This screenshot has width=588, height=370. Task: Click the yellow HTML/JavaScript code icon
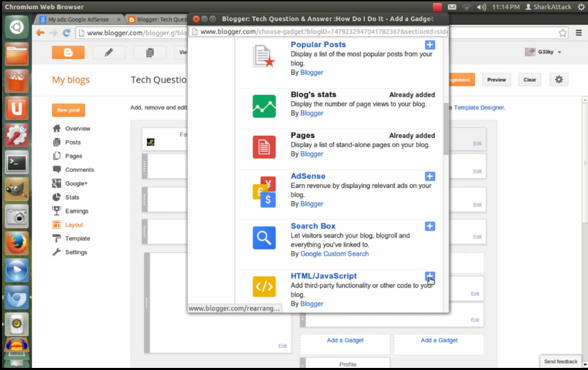pos(264,287)
